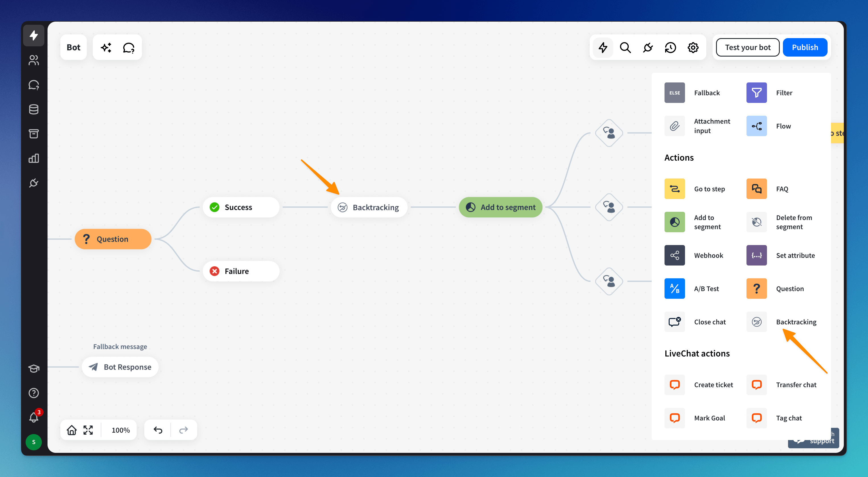Image resolution: width=868 pixels, height=477 pixels.
Task: Click the search magnifier in top toolbar
Action: pos(625,47)
